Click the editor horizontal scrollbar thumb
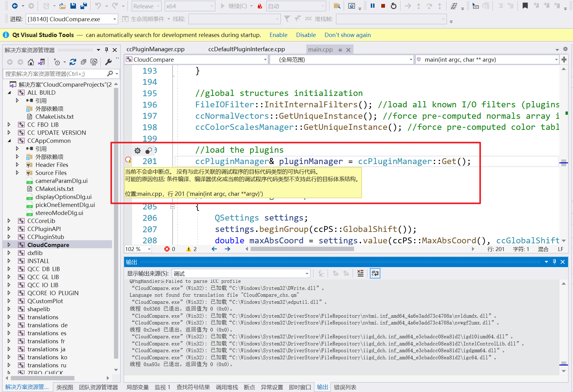The width and height of the screenshot is (573, 392). tap(302, 249)
